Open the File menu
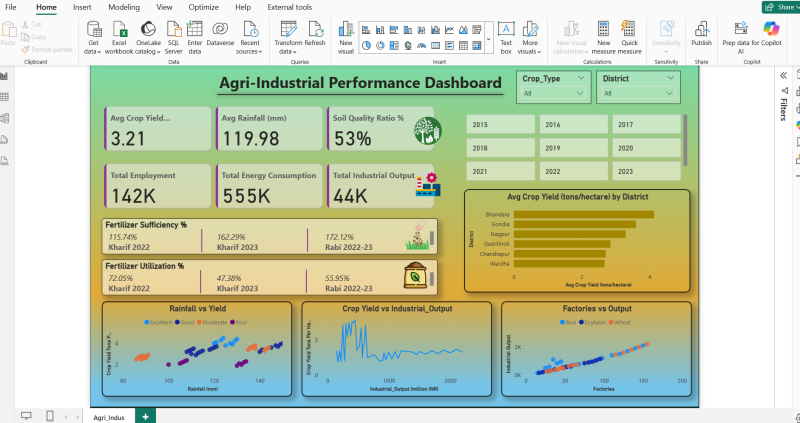800x423 pixels. pos(10,7)
